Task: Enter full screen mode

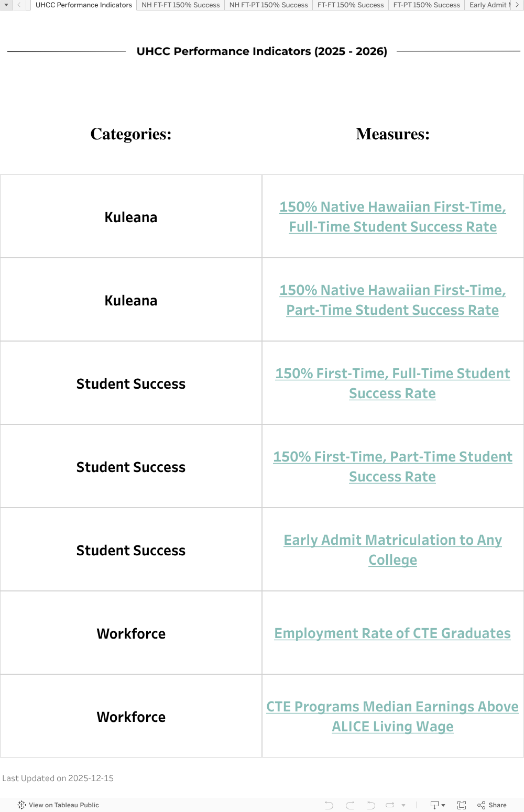Action: tap(462, 805)
